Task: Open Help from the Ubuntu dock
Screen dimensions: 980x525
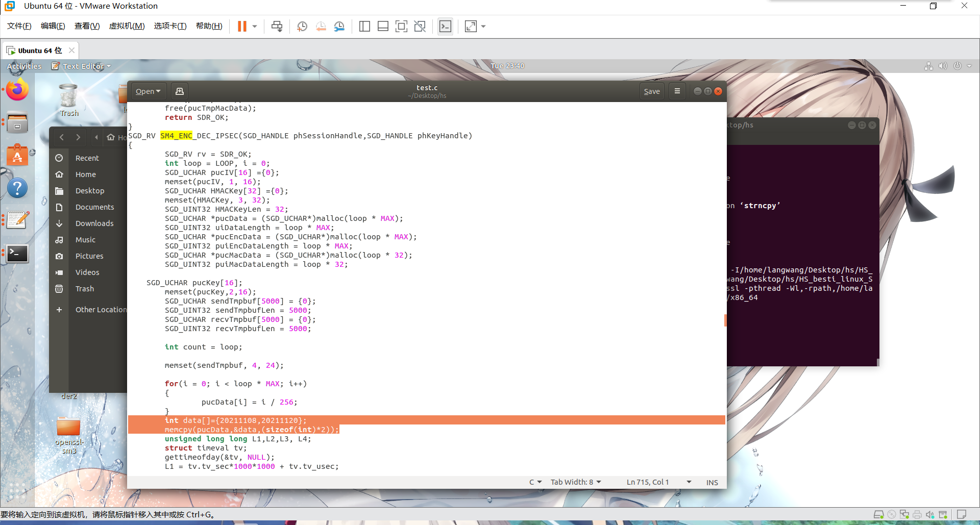Action: coord(17,188)
